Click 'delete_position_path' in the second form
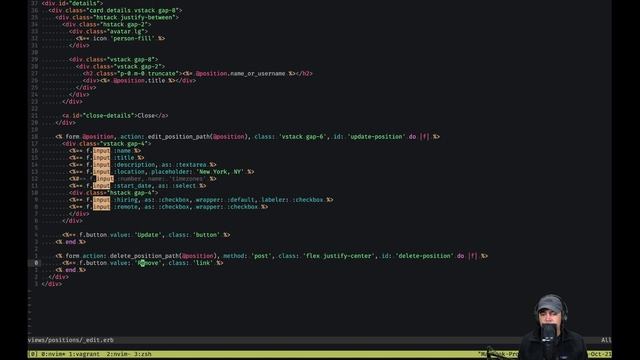640x360 pixels. [x=144, y=256]
